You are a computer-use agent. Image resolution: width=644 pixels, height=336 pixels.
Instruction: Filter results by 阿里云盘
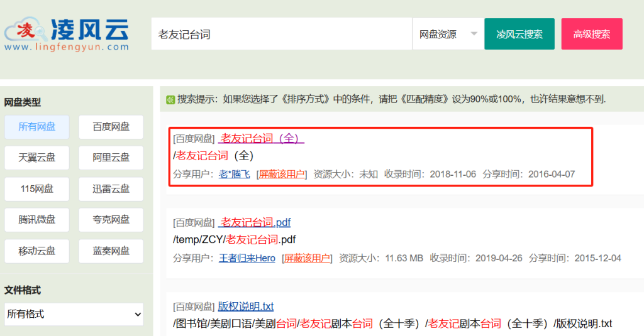click(111, 158)
